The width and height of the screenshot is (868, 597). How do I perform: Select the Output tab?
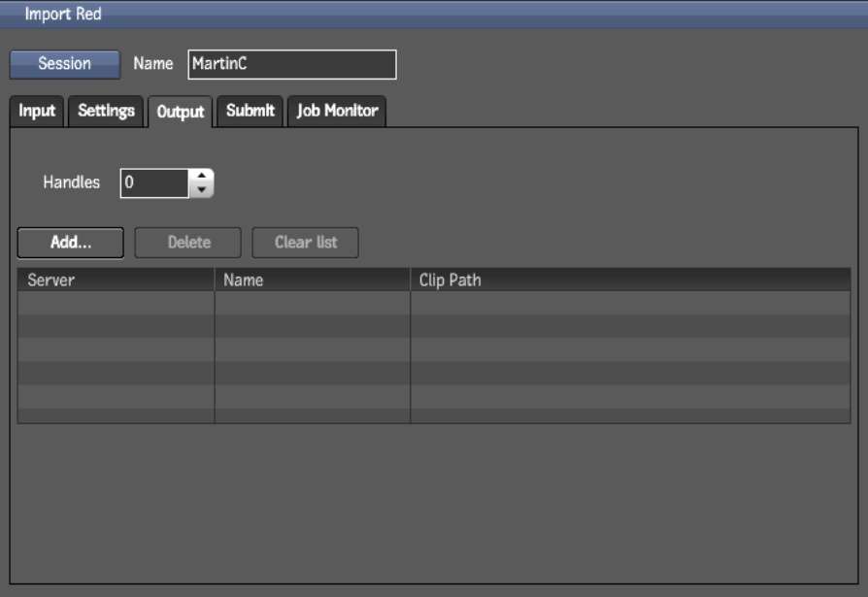click(181, 112)
